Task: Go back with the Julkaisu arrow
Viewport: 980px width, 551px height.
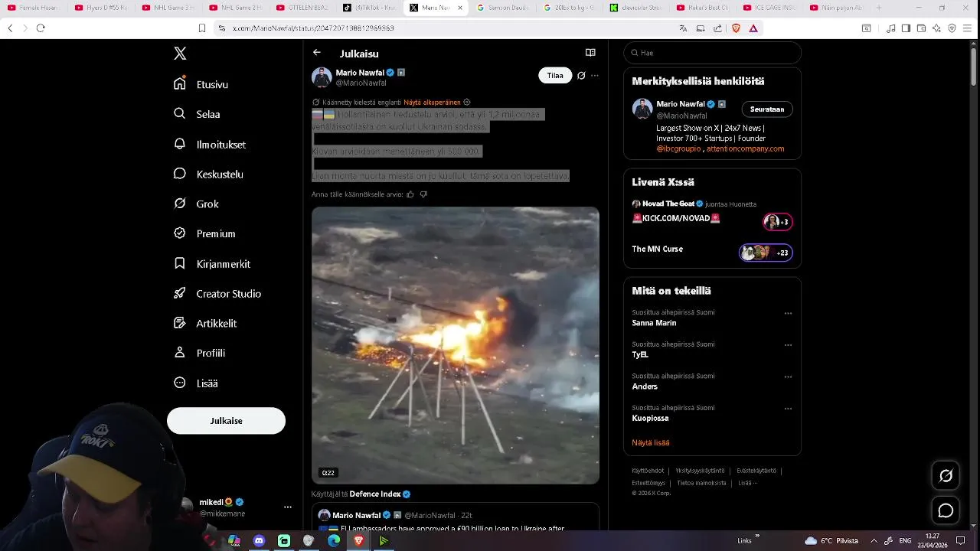Action: 317,53
